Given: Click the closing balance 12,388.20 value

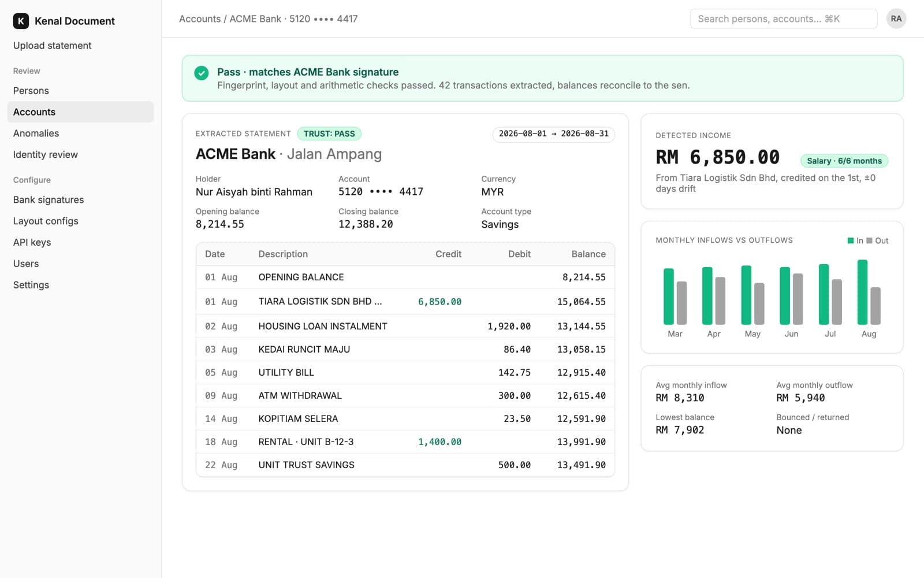Looking at the screenshot, I should pos(366,224).
